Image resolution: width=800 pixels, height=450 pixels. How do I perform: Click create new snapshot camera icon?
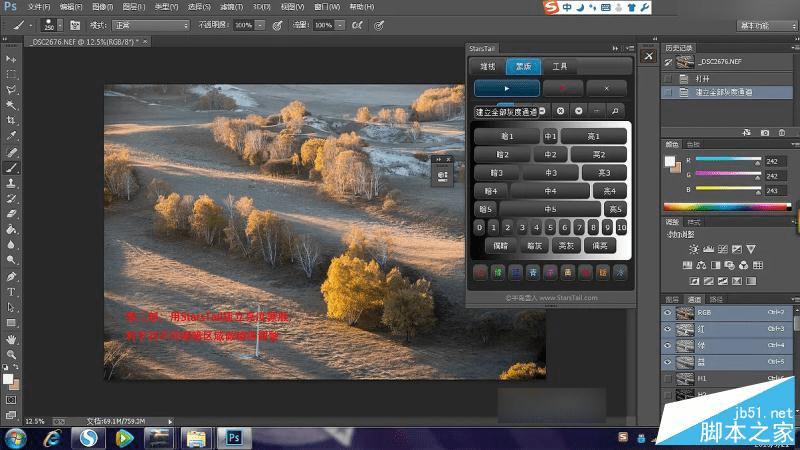[x=765, y=133]
